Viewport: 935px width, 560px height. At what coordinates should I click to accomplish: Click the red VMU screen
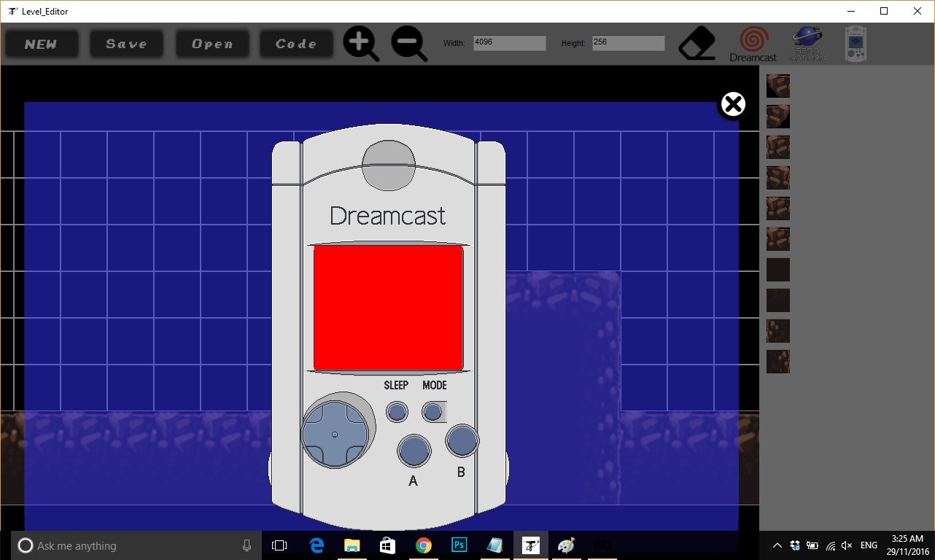click(388, 308)
